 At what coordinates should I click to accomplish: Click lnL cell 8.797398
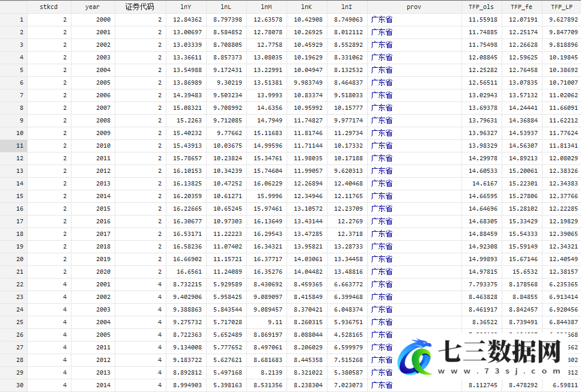pyautogui.click(x=228, y=20)
